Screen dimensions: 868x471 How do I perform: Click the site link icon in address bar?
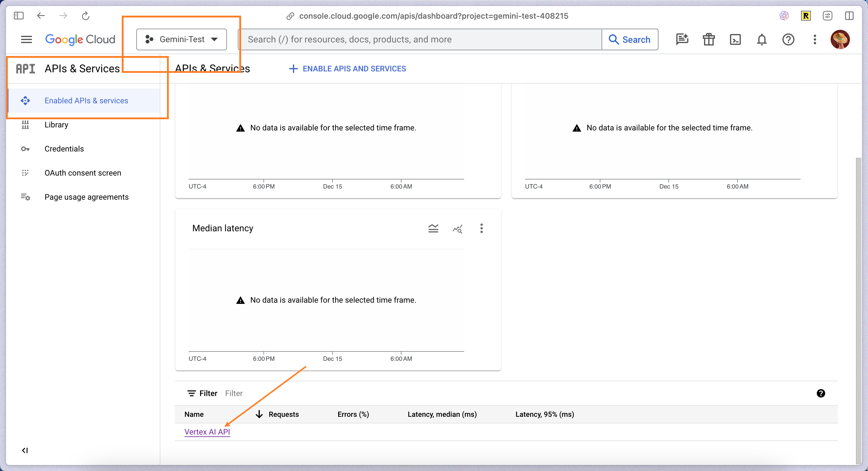290,16
